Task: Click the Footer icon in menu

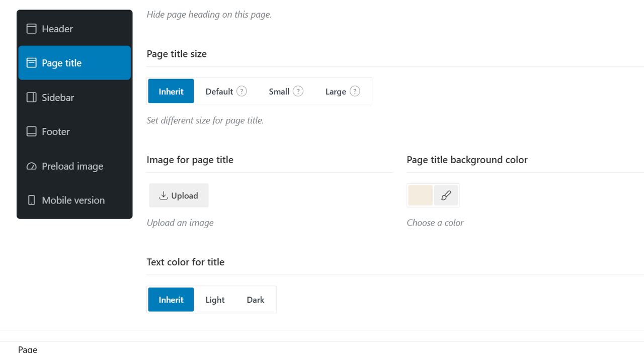Action: [31, 131]
